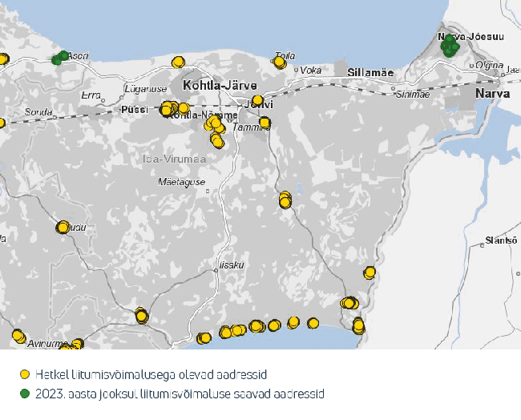The height and width of the screenshot is (420, 521).
Task: Click the Narva city label
Action: 492,93
